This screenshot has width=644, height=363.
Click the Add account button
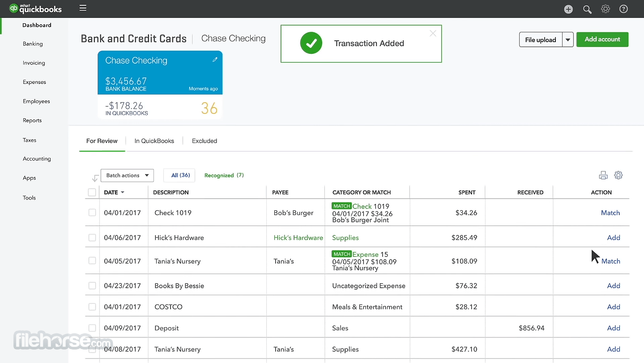tap(602, 39)
